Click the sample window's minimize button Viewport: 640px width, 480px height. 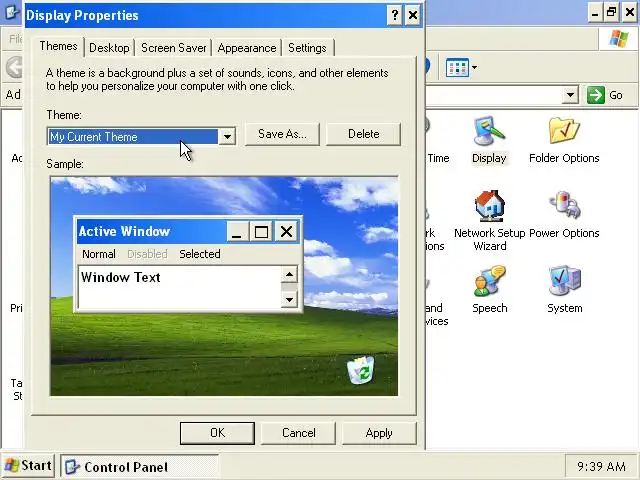tap(237, 231)
